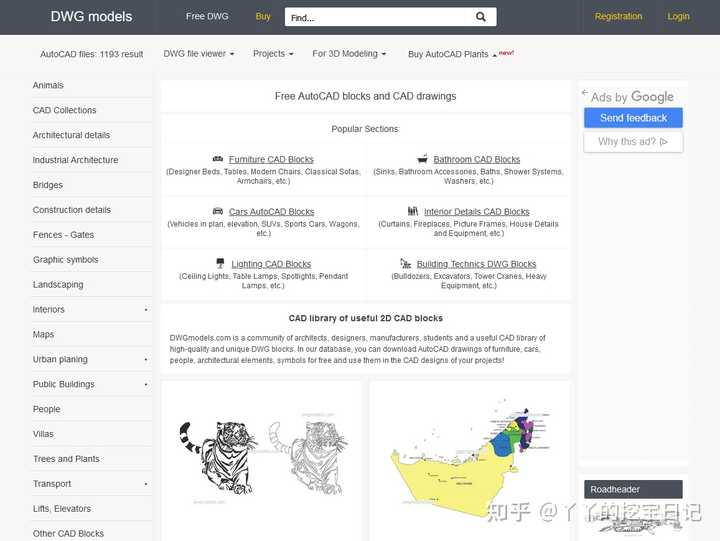Open the DWG file viewer dropdown
This screenshot has width=720, height=541.
[199, 54]
